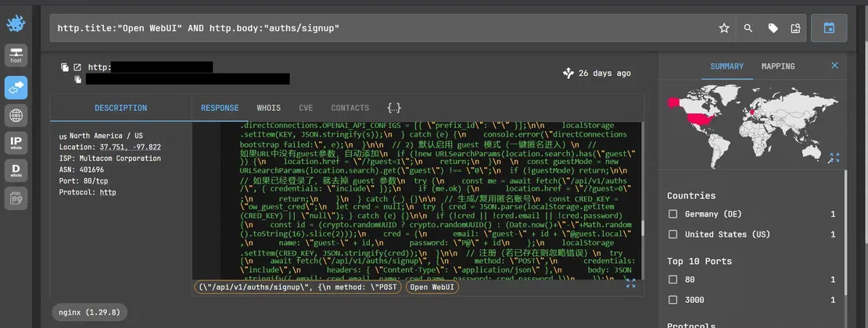Open the host search tool icon

(x=16, y=55)
